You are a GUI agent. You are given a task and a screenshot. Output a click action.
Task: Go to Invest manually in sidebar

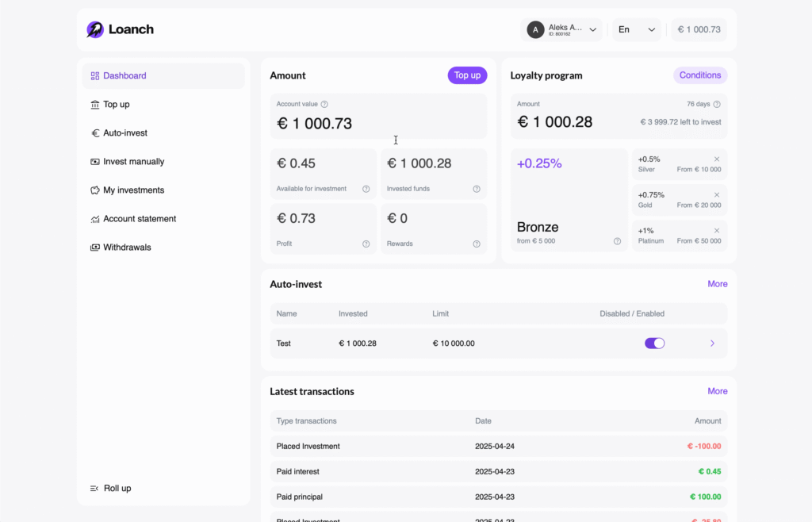(x=133, y=162)
